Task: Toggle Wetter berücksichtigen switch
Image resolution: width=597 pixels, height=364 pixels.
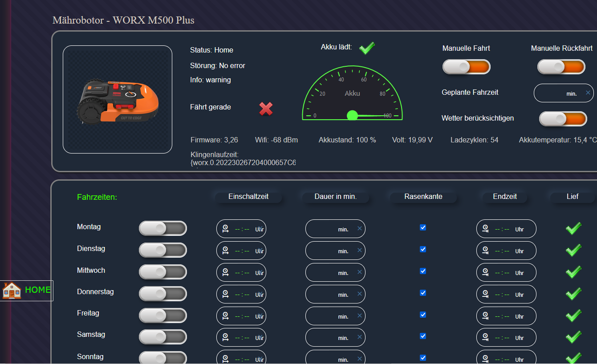Action: [x=563, y=119]
